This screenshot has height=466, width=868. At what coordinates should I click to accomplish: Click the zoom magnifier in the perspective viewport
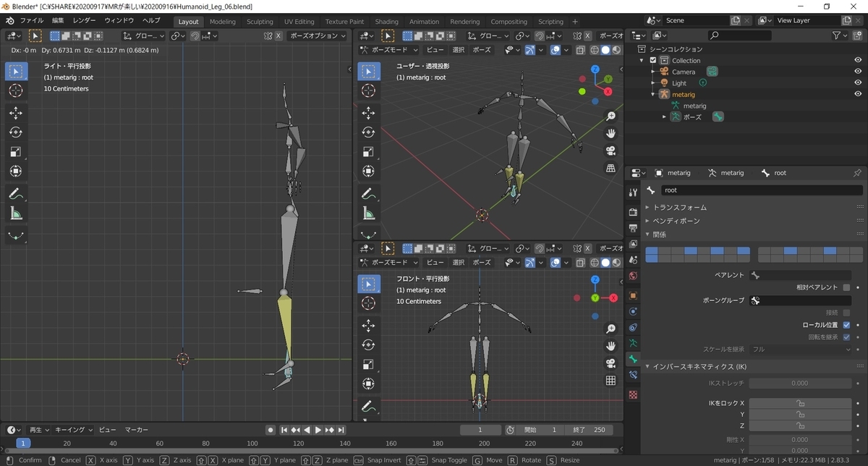tap(611, 116)
